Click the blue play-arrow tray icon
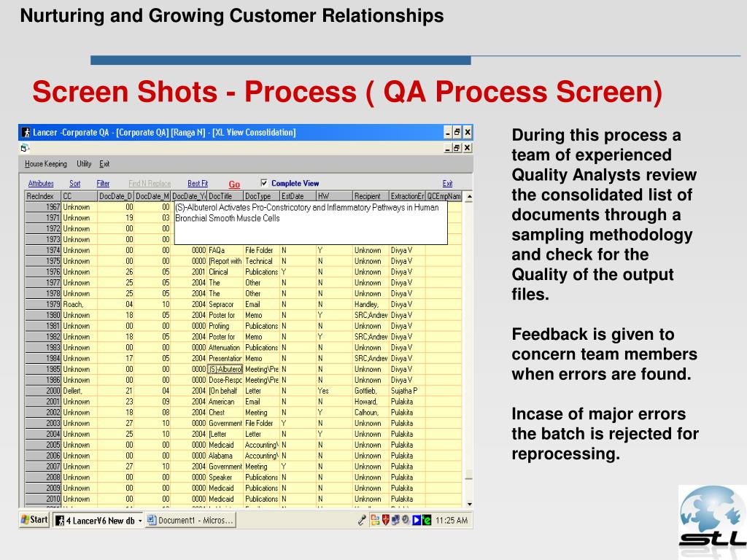Viewport: 747px width, 560px height. [417, 520]
